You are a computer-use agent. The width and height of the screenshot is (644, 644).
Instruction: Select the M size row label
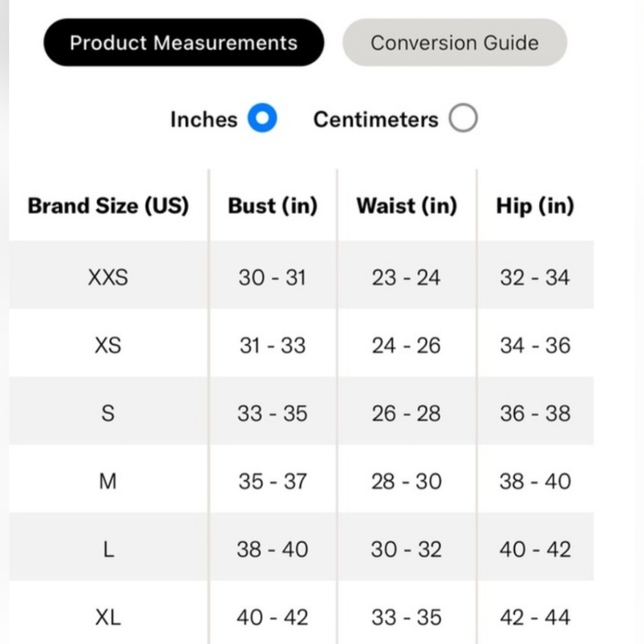pyautogui.click(x=108, y=481)
